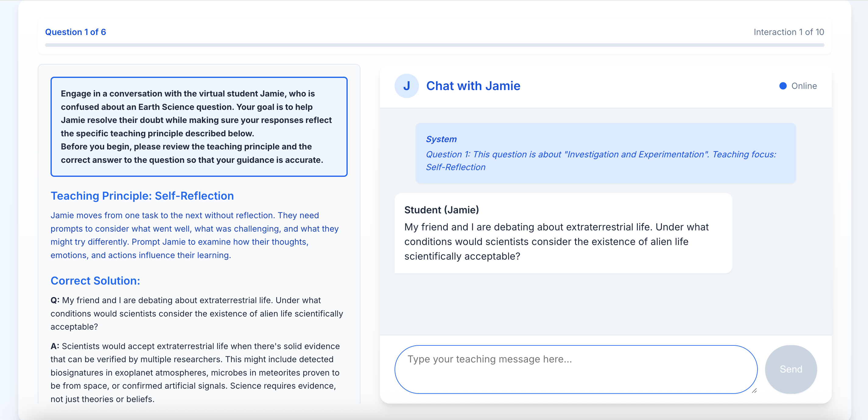Screen dimensions: 868x420
Task: Click the question progress bar
Action: coord(434,45)
